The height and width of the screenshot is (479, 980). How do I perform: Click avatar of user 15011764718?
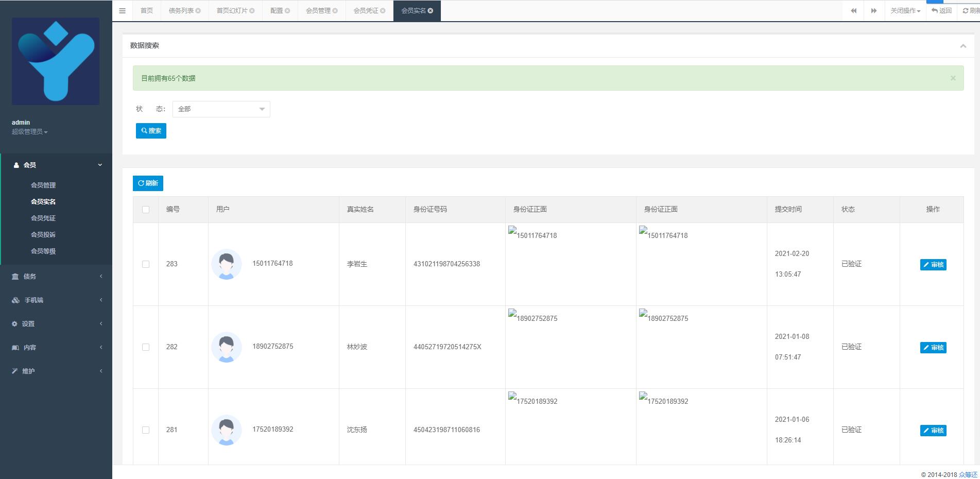point(227,264)
